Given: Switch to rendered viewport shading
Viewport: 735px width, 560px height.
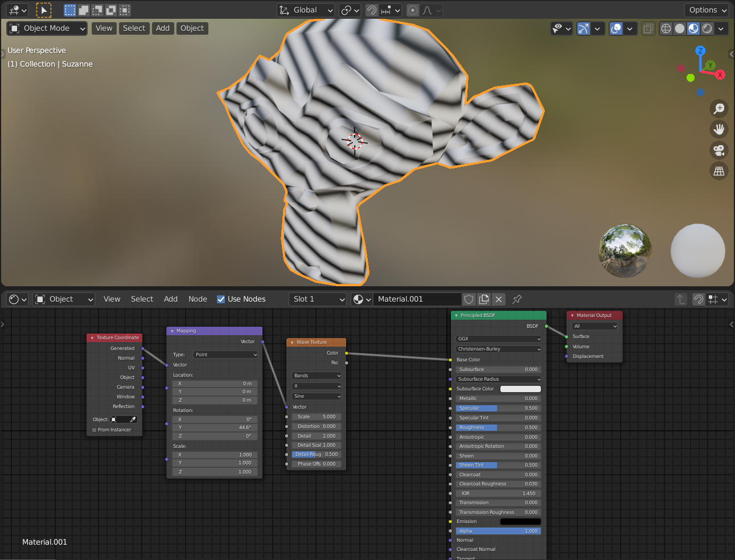Looking at the screenshot, I should [x=707, y=28].
